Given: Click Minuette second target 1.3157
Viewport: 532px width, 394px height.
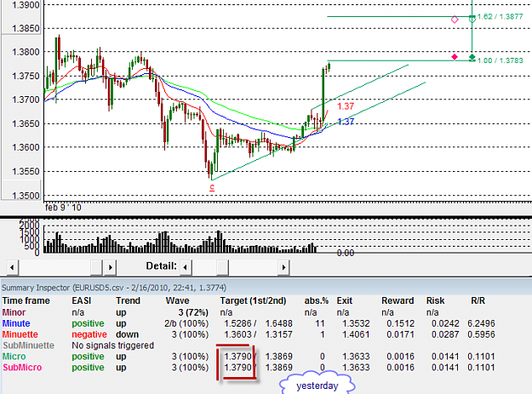Looking at the screenshot, I should click(x=278, y=334).
